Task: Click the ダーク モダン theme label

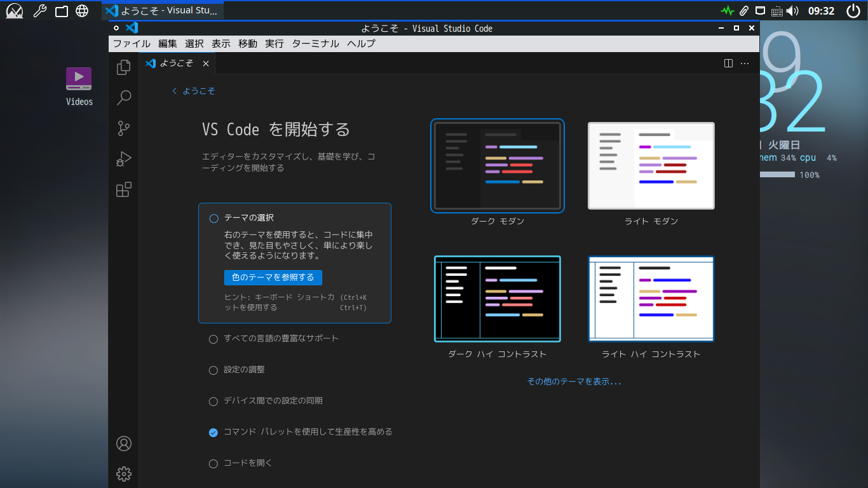Action: coord(498,222)
